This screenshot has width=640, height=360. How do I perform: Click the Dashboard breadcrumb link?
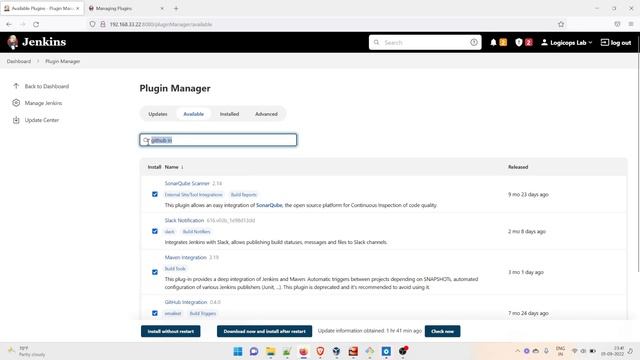tap(19, 61)
